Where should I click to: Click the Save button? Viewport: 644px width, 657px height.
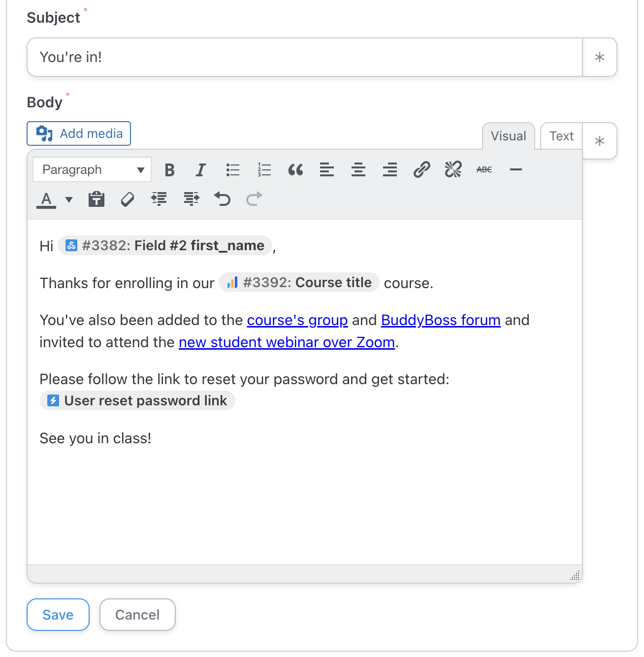coord(58,615)
